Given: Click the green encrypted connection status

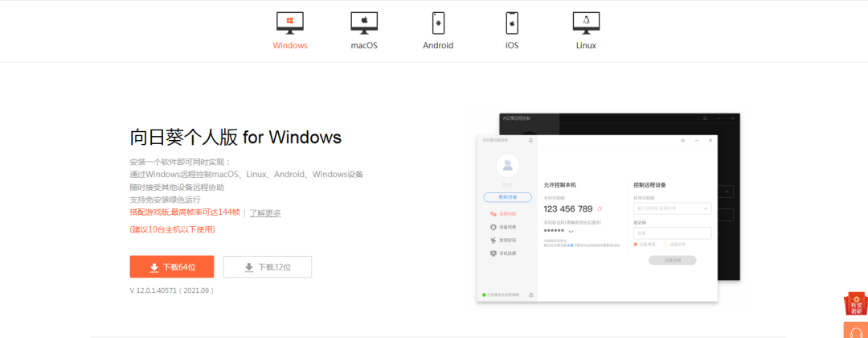Looking at the screenshot, I should tap(501, 295).
